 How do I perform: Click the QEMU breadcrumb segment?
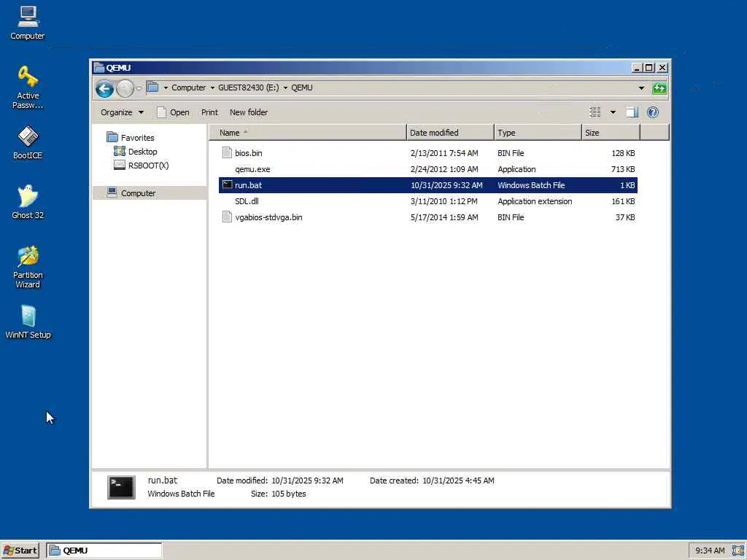click(302, 87)
